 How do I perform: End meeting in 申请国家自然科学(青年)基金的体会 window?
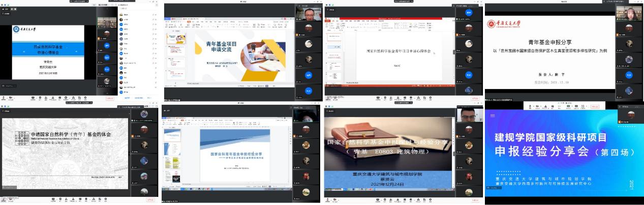point(150,200)
